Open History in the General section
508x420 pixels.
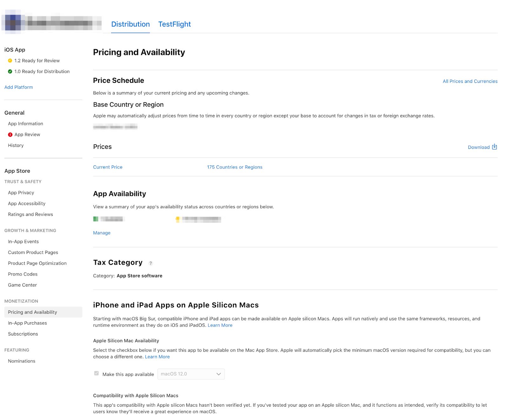coord(16,145)
